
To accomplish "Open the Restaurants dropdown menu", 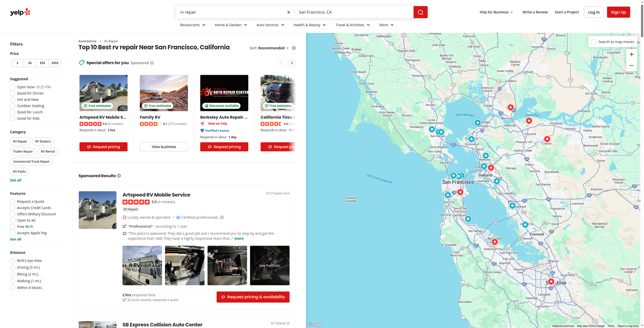I will click(193, 25).
